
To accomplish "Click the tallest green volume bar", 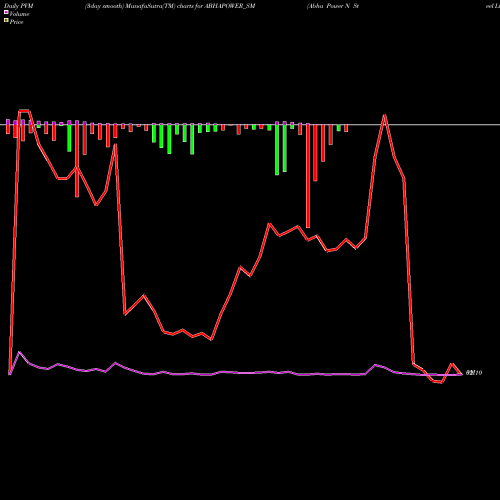I will pyautogui.click(x=277, y=150).
